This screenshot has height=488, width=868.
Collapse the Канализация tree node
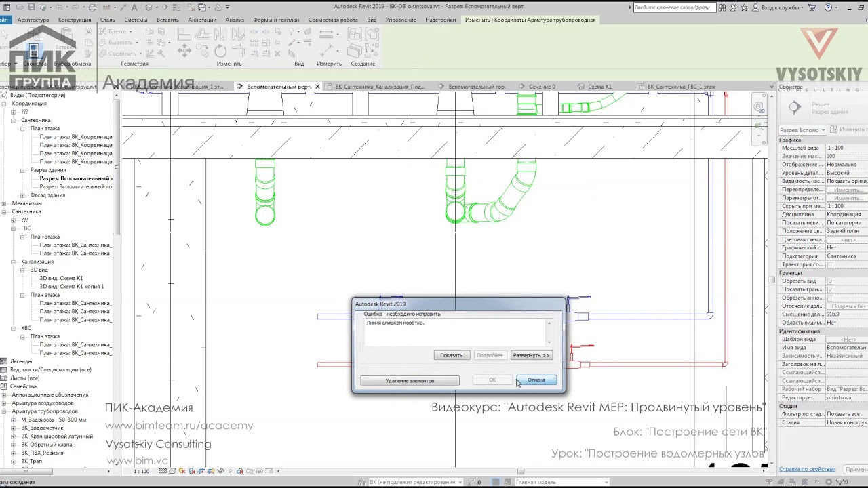point(14,262)
